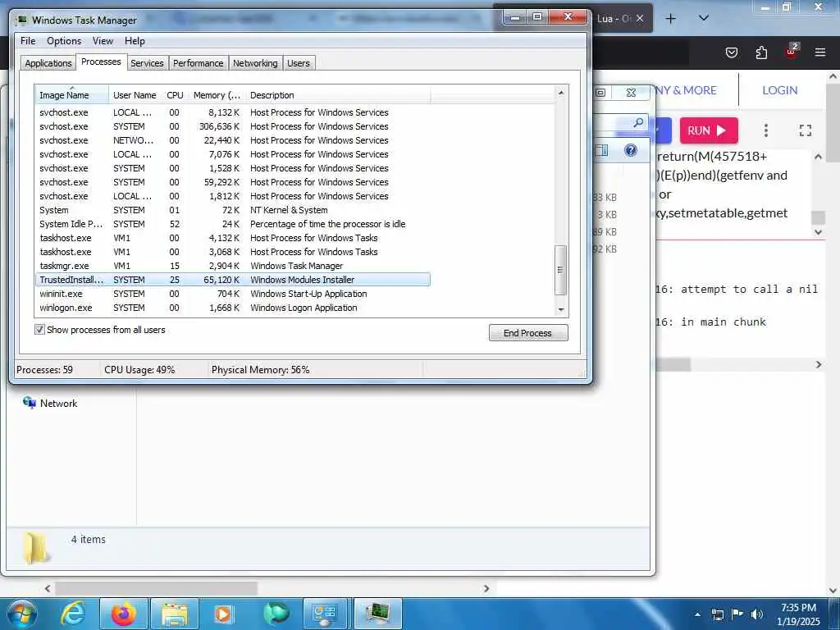This screenshot has width=840, height=630.
Task: Sort processes by Description column header
Action: tap(337, 95)
